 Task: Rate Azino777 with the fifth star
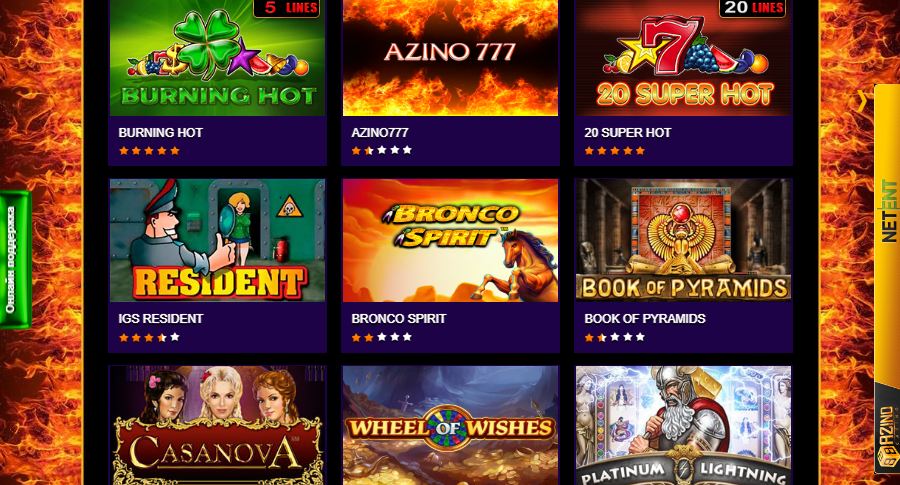point(407,150)
